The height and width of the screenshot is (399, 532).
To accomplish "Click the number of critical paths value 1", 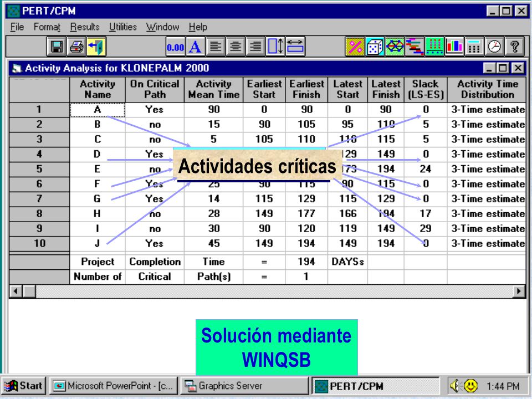I will tap(306, 277).
